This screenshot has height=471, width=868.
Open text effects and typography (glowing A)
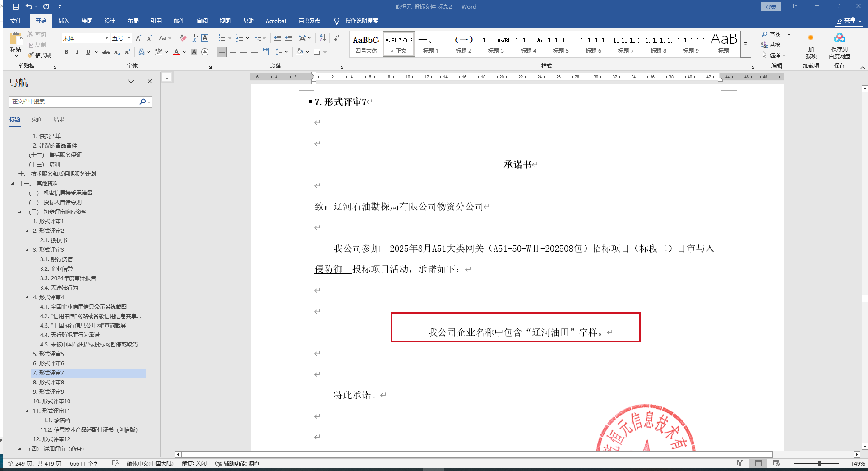[142, 52]
